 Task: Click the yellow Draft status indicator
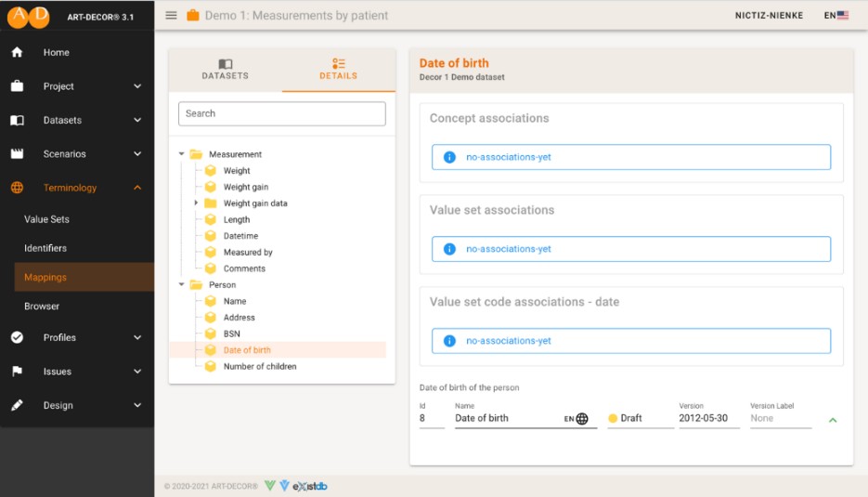coord(613,419)
